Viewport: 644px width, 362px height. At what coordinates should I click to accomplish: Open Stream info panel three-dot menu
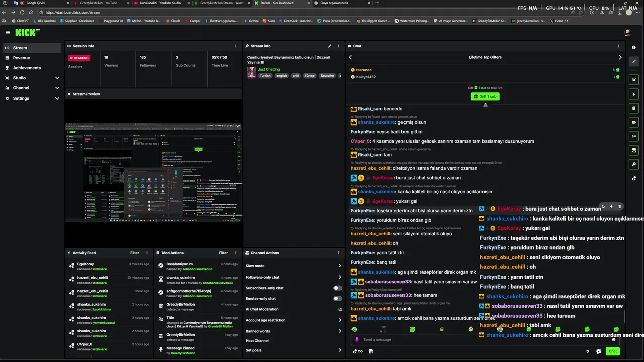click(x=338, y=46)
